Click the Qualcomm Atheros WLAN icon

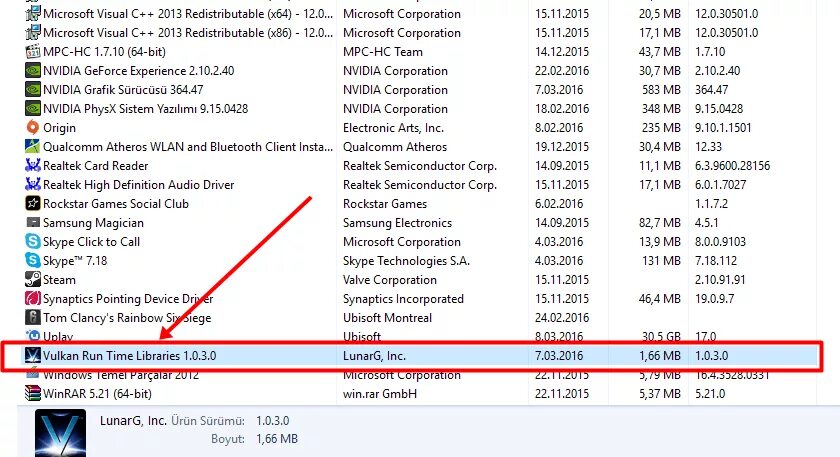click(33, 147)
